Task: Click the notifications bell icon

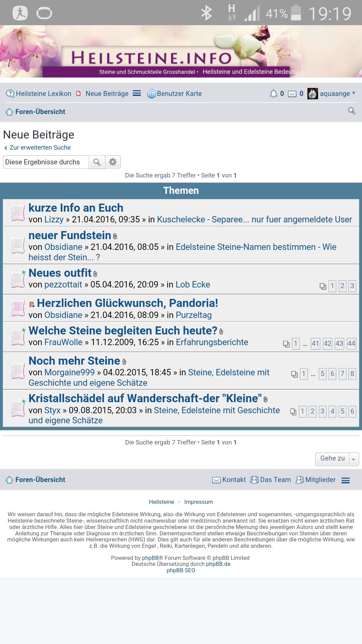Action: click(274, 94)
